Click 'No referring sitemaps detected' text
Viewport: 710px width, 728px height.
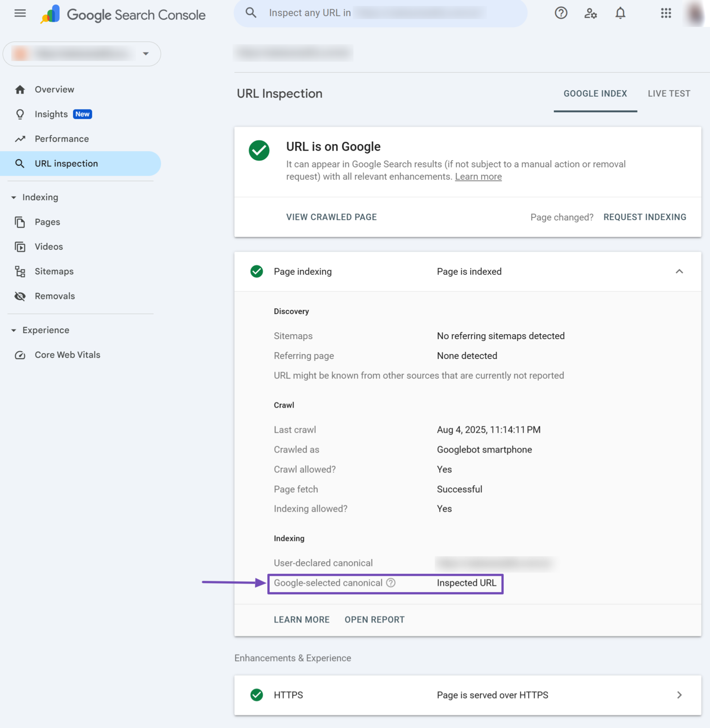pyautogui.click(x=501, y=336)
